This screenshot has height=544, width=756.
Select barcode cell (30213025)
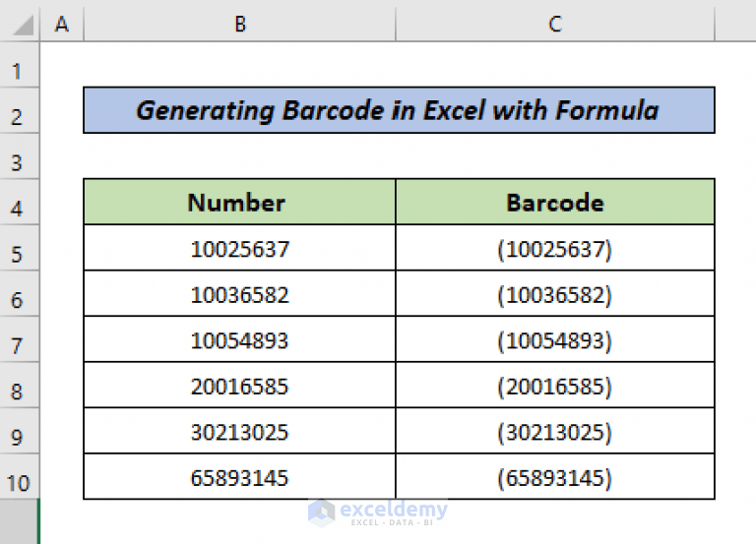555,431
